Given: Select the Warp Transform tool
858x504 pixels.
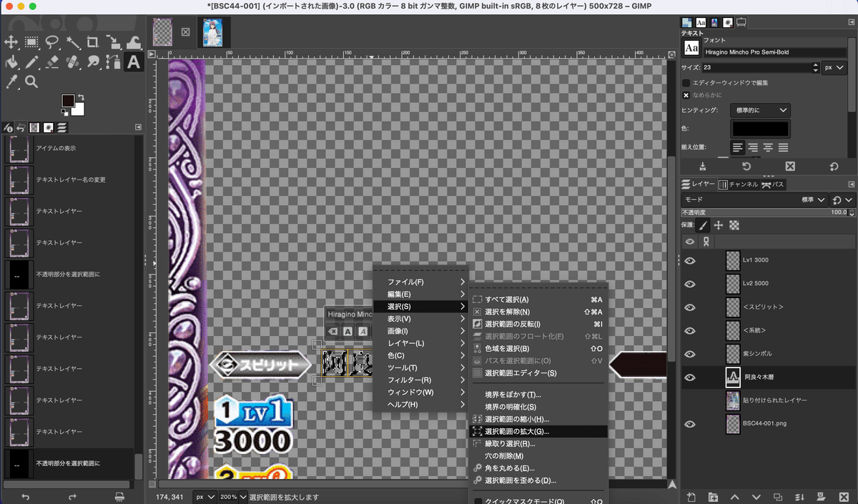Looking at the screenshot, I should tap(133, 42).
